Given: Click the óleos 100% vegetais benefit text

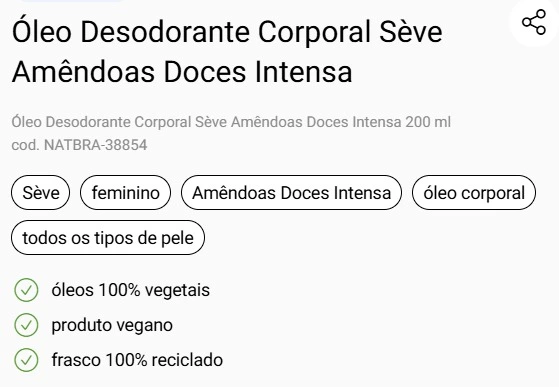Looking at the screenshot, I should pyautogui.click(x=130, y=290).
